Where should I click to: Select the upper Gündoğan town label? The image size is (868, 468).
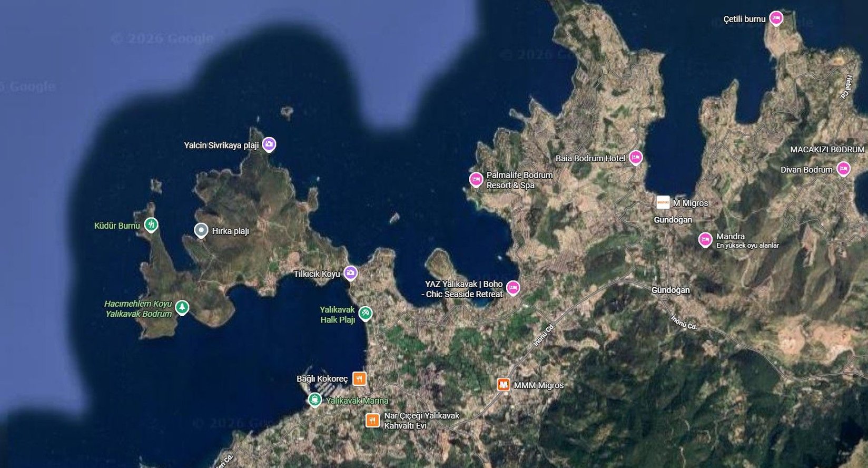(x=673, y=220)
